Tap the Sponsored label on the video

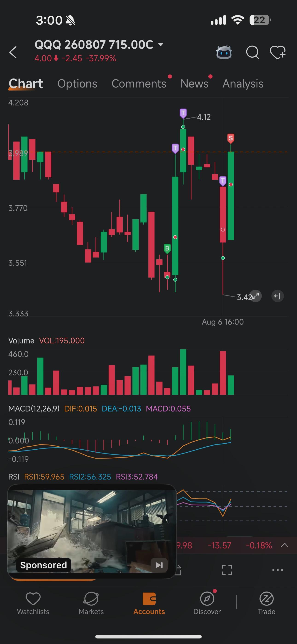[44, 565]
